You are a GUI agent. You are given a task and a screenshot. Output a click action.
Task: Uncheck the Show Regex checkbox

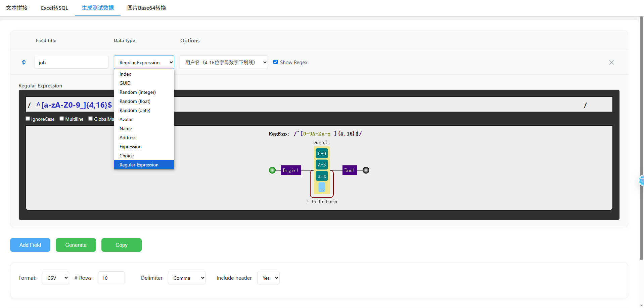(x=275, y=62)
